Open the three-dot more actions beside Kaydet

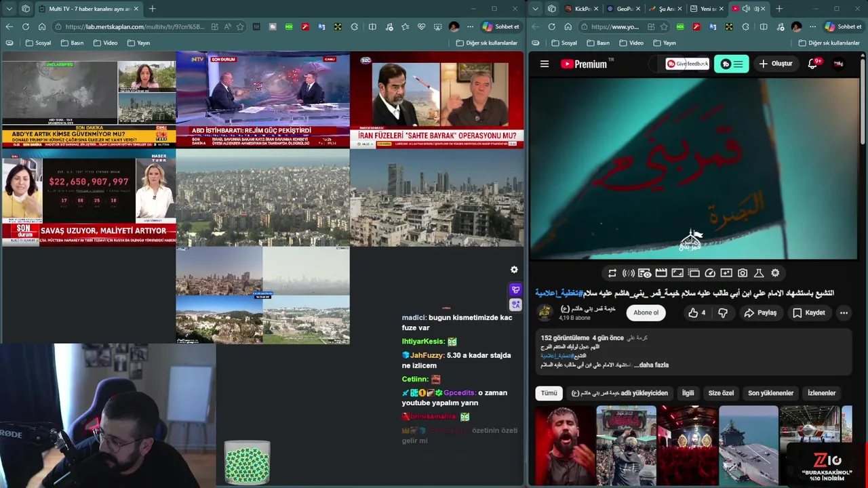(x=844, y=312)
